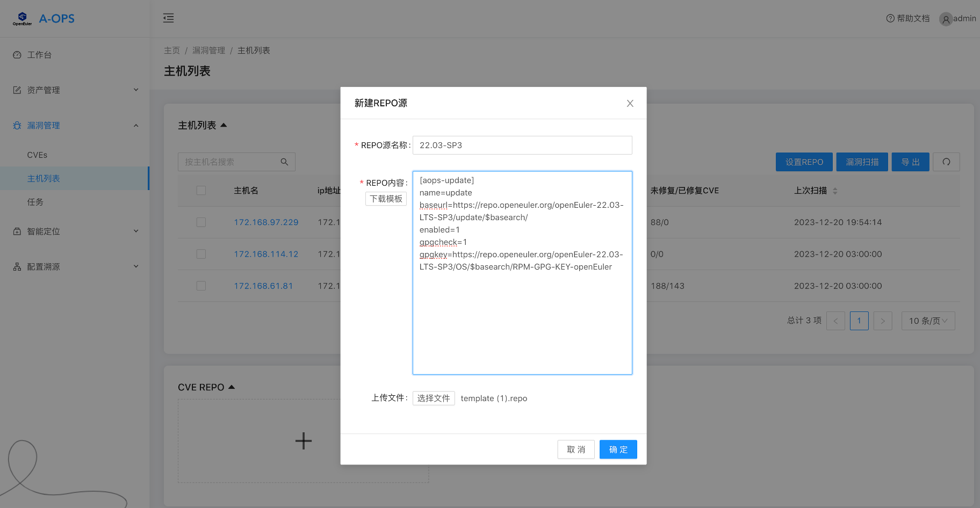Check the row for host 172.168.61.81
This screenshot has height=508, width=980.
tap(201, 286)
